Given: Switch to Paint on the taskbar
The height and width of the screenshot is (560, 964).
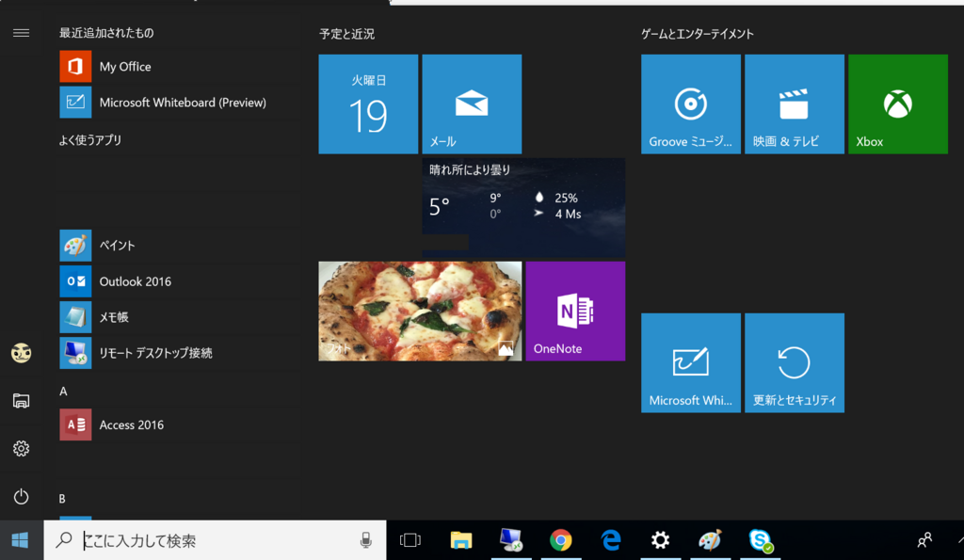Looking at the screenshot, I should (710, 540).
